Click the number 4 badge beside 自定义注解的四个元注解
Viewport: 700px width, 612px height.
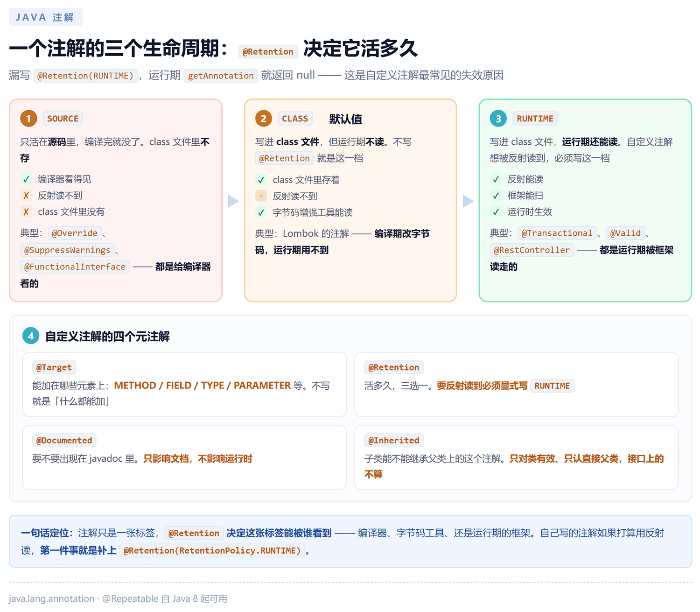tap(31, 336)
